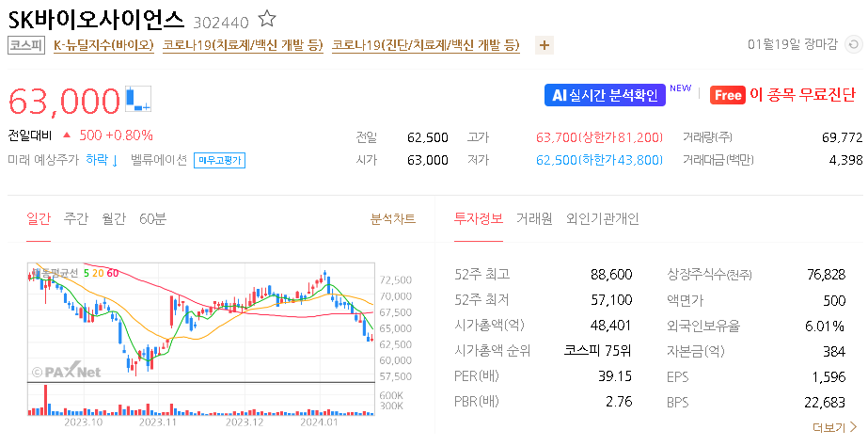This screenshot has height=446, width=868.
Task: Select the 투자정보 tab
Action: (x=479, y=219)
